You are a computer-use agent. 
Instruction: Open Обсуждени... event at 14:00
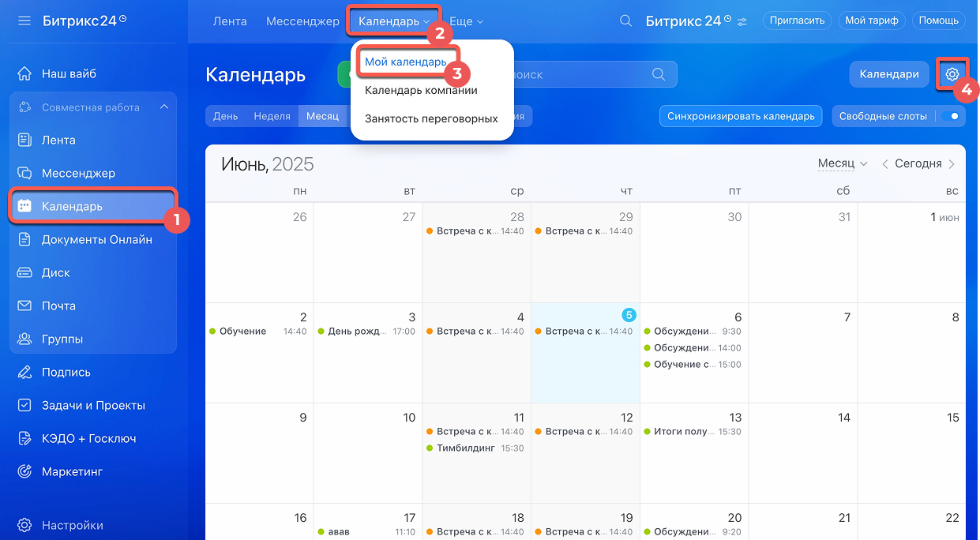point(693,348)
